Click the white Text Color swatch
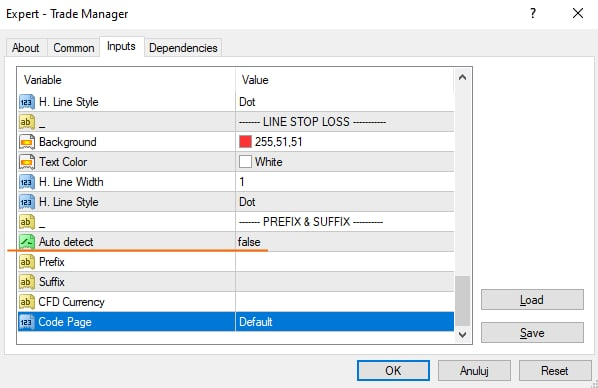 pos(245,162)
